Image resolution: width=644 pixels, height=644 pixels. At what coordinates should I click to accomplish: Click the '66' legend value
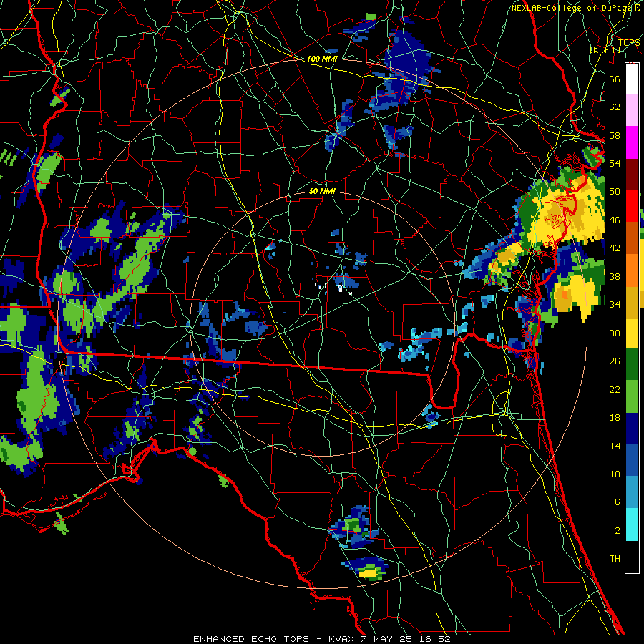pyautogui.click(x=615, y=79)
